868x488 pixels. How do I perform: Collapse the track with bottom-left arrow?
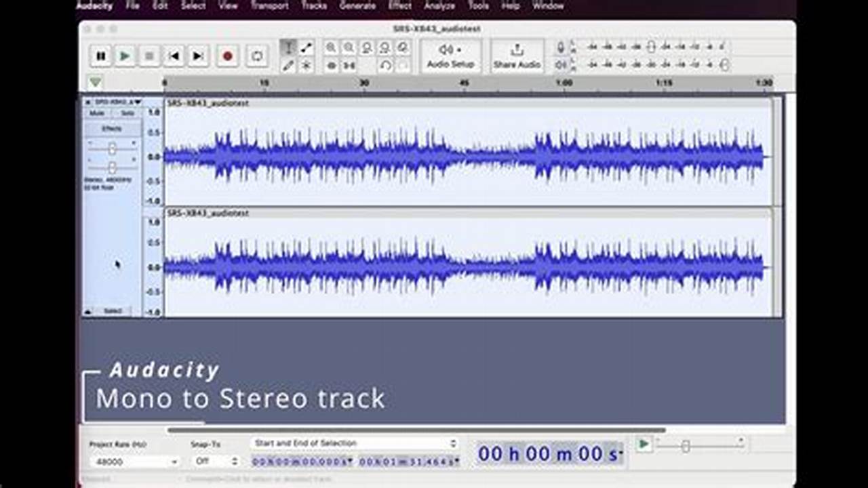[x=87, y=311]
